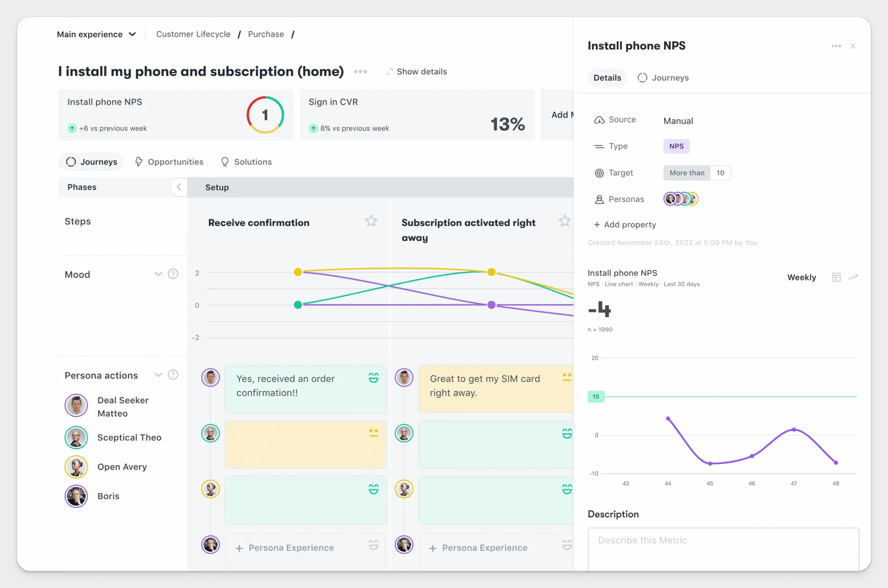The height and width of the screenshot is (588, 888).
Task: Go to the Customer Lifecycle breadcrumb
Action: [193, 34]
